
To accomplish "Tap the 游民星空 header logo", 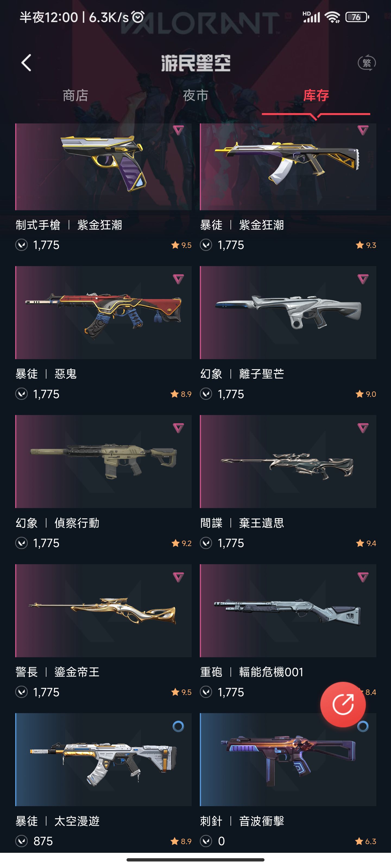I will pyautogui.click(x=196, y=63).
